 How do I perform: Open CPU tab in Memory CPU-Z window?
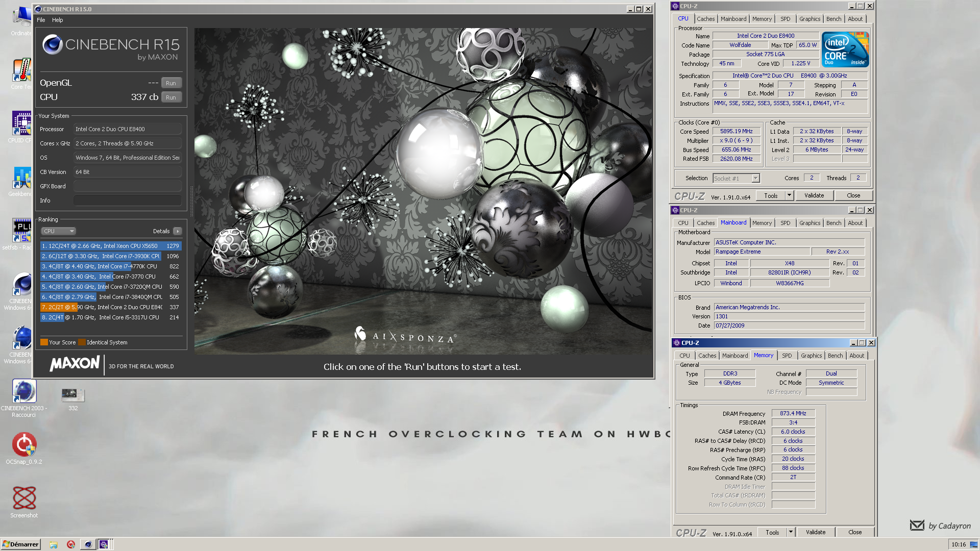click(685, 356)
